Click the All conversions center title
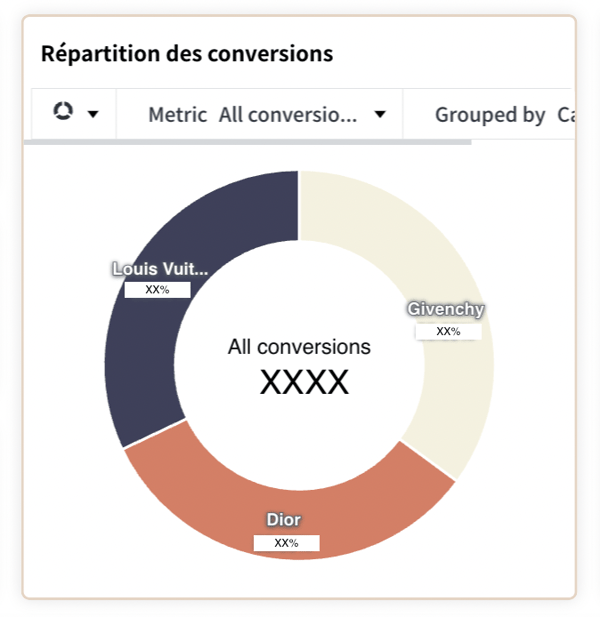Image resolution: width=600 pixels, height=617 pixels. point(299,347)
